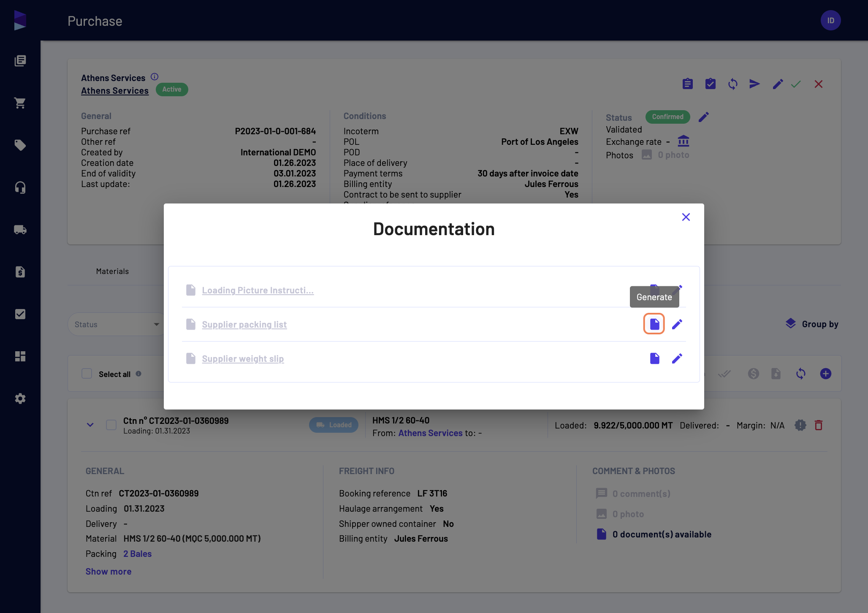
Task: Click the red cancel X in purchase header
Action: click(x=818, y=84)
